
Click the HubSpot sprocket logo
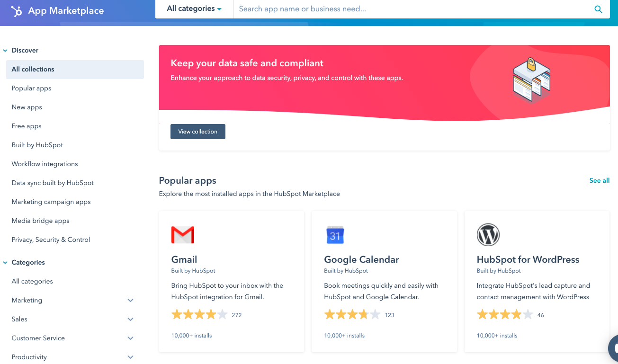pyautogui.click(x=17, y=11)
